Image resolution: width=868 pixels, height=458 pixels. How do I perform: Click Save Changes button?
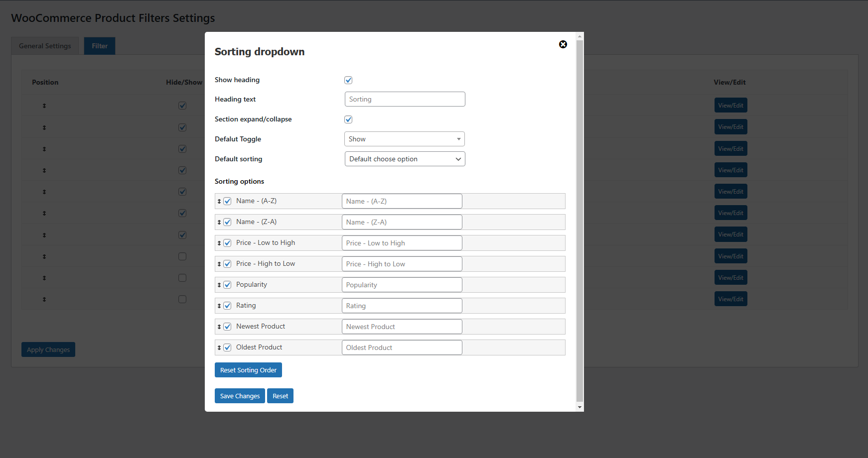[x=240, y=396]
